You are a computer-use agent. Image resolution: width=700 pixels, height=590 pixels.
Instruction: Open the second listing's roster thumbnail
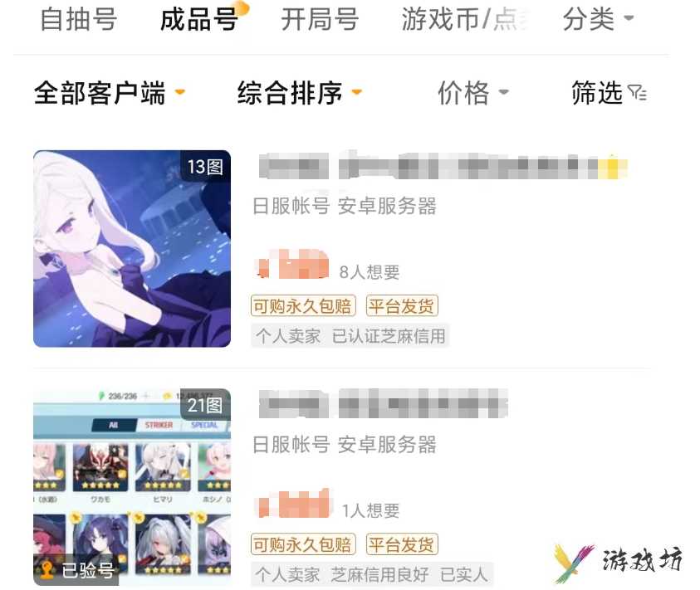tap(132, 487)
